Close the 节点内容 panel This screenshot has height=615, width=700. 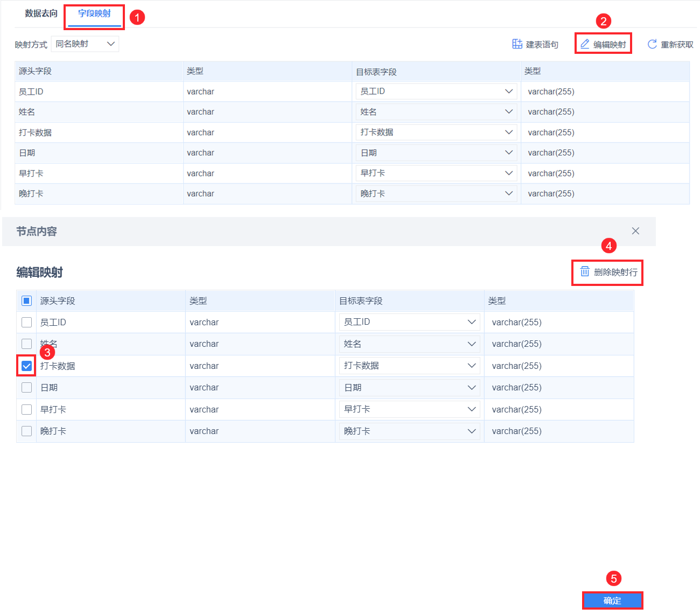click(x=635, y=231)
